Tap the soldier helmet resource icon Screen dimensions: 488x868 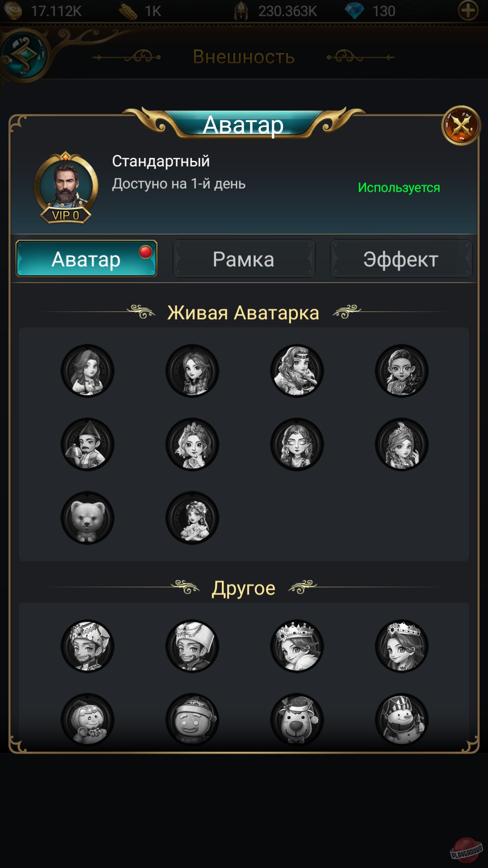[241, 10]
